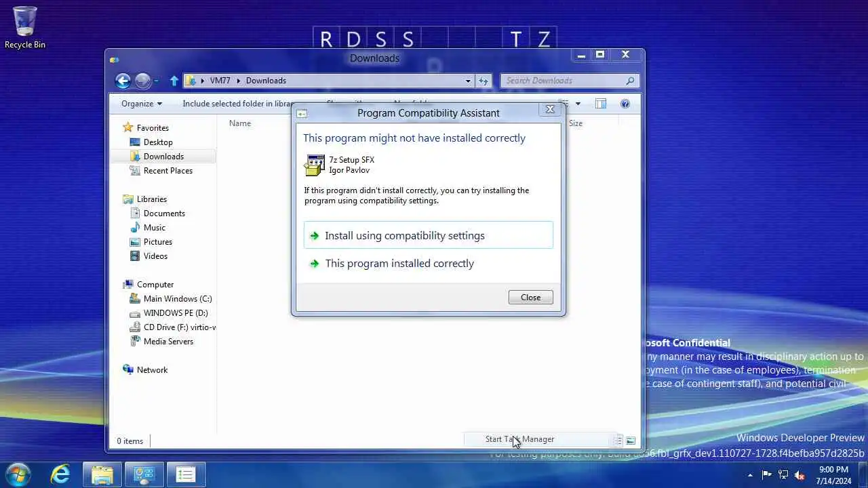The image size is (868, 488).
Task: Select Network in the navigation pane
Action: coord(152,369)
